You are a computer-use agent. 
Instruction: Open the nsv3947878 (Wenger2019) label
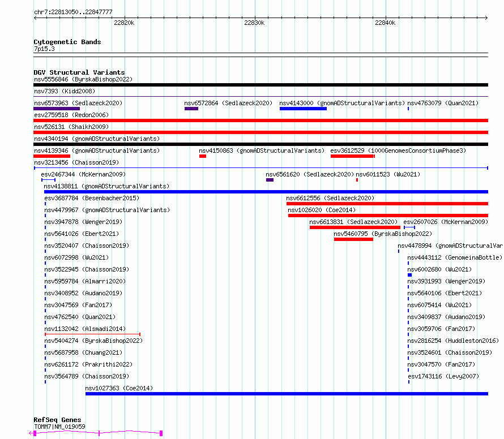click(83, 222)
